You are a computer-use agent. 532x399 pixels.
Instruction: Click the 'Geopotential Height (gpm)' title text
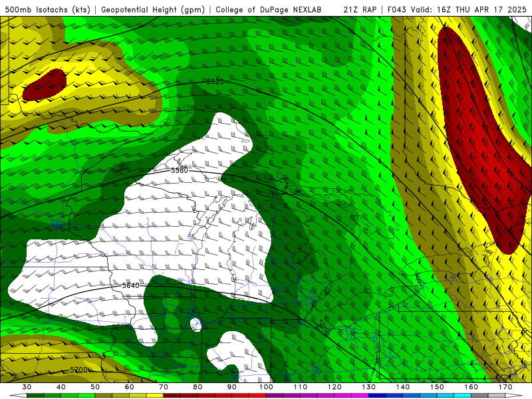(153, 9)
